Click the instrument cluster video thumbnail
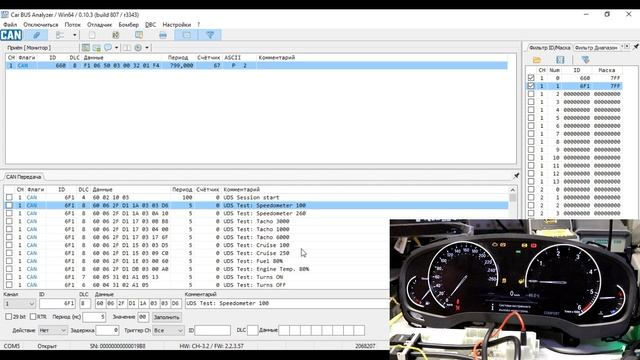This screenshot has height=360, width=640. click(515, 289)
